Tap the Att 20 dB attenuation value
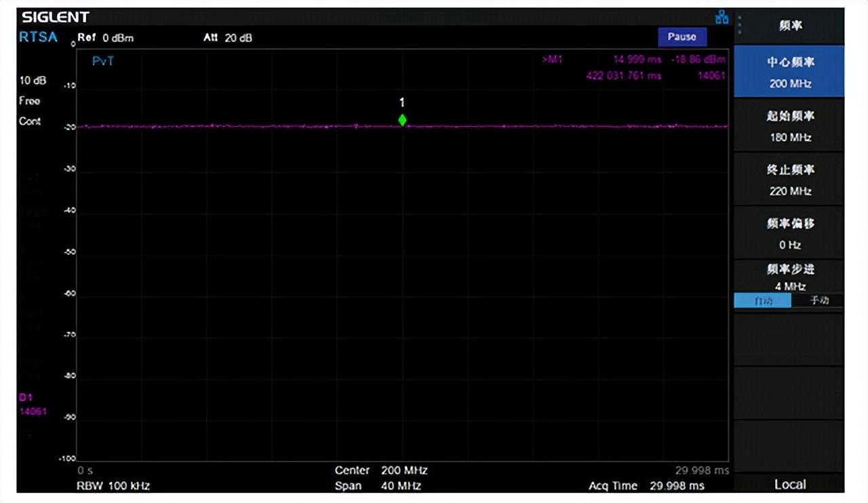The image size is (868, 503). tap(228, 38)
